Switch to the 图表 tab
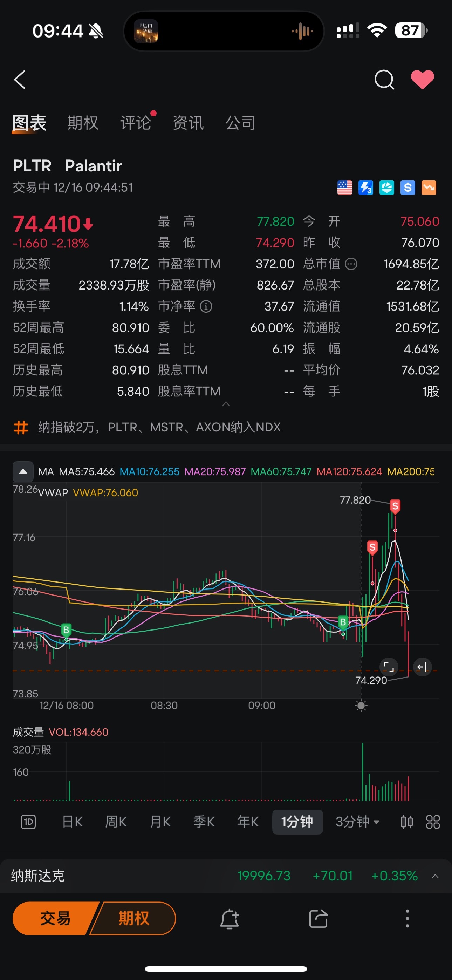 29,123
